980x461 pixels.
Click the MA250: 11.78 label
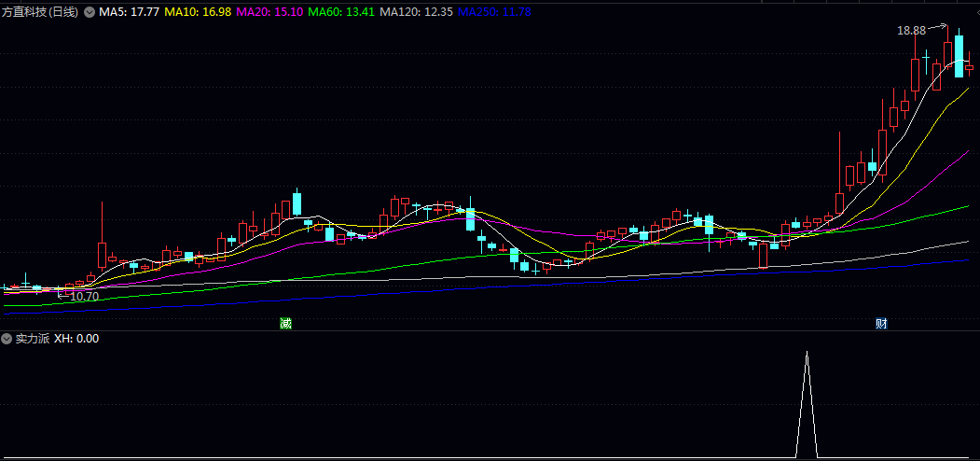click(x=495, y=12)
